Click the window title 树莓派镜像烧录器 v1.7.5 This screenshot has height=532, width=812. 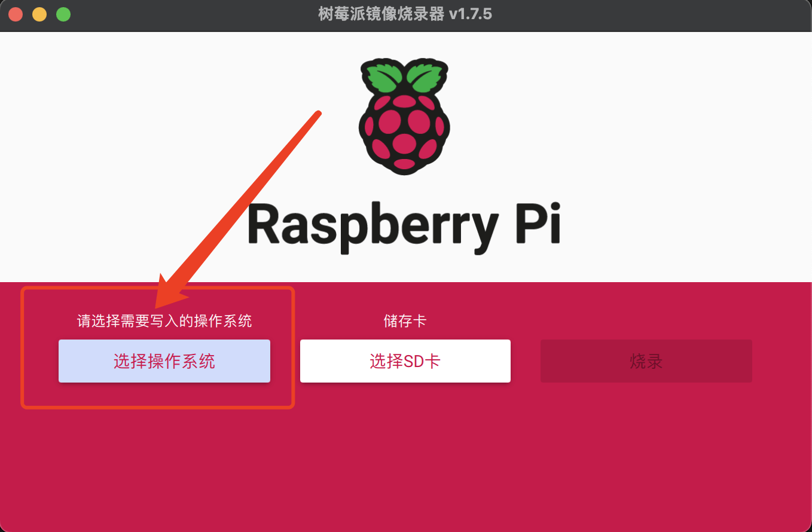pyautogui.click(x=405, y=14)
